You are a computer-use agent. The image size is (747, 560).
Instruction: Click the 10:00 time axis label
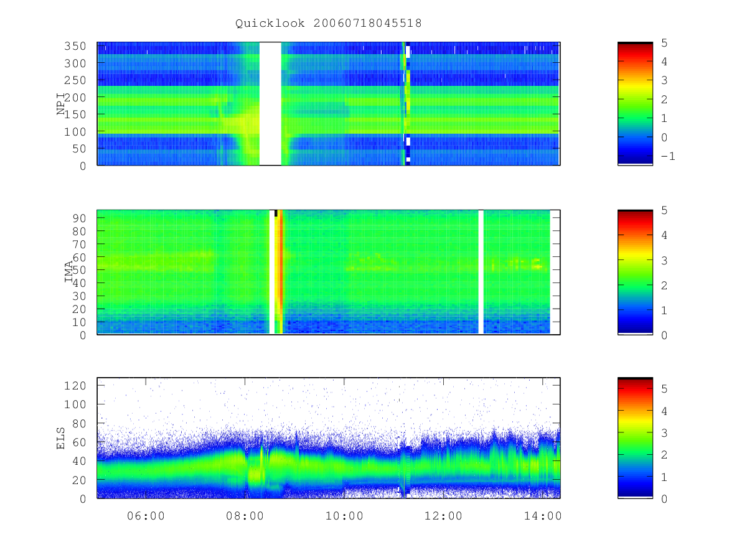click(344, 515)
